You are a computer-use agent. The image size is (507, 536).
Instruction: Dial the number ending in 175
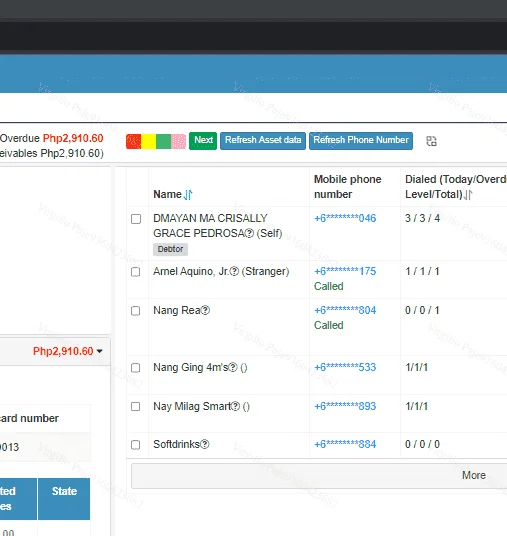345,271
